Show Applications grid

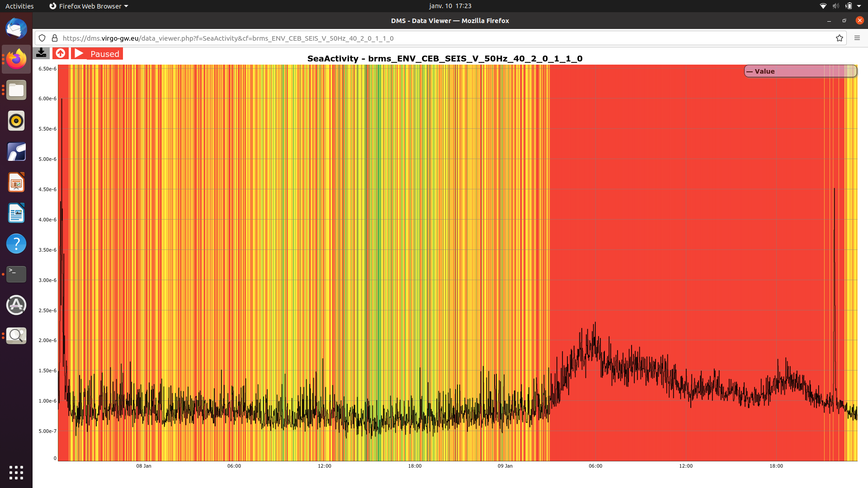point(16,472)
